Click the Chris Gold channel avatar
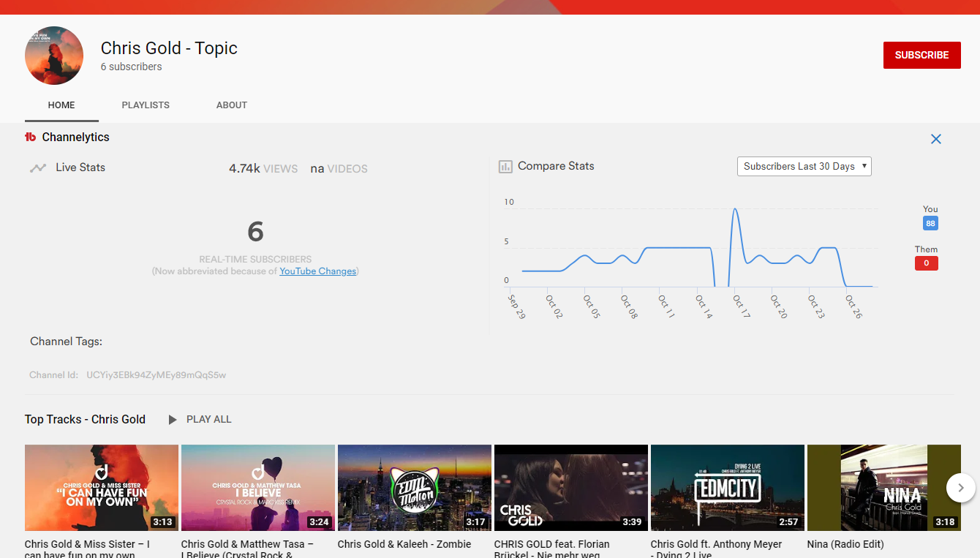Viewport: 980px width, 558px height. tap(54, 56)
